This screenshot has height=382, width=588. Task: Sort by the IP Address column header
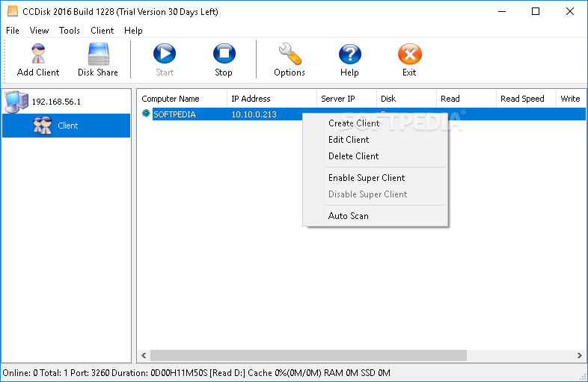272,99
